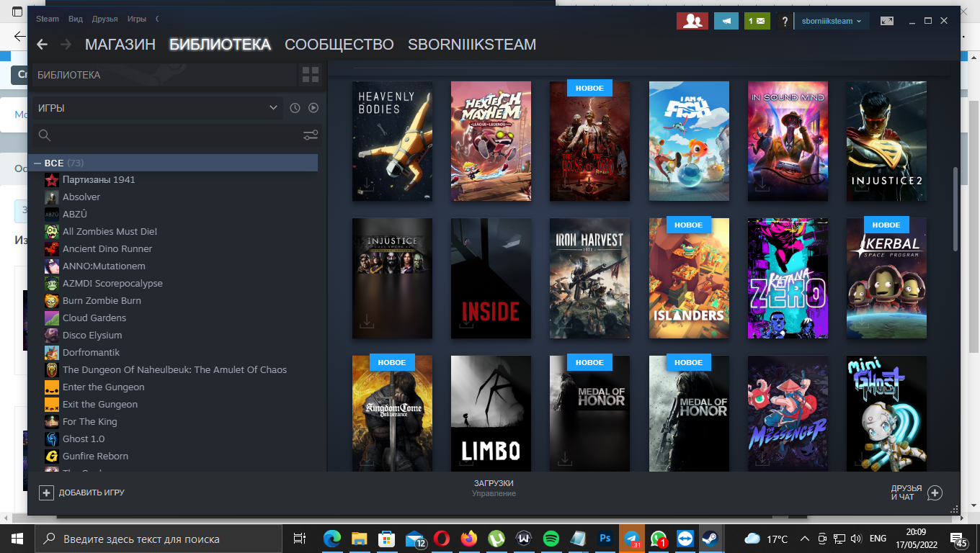Screen dimensions: 980x553
Task: Open the friends activity red icon
Action: pos(692,21)
